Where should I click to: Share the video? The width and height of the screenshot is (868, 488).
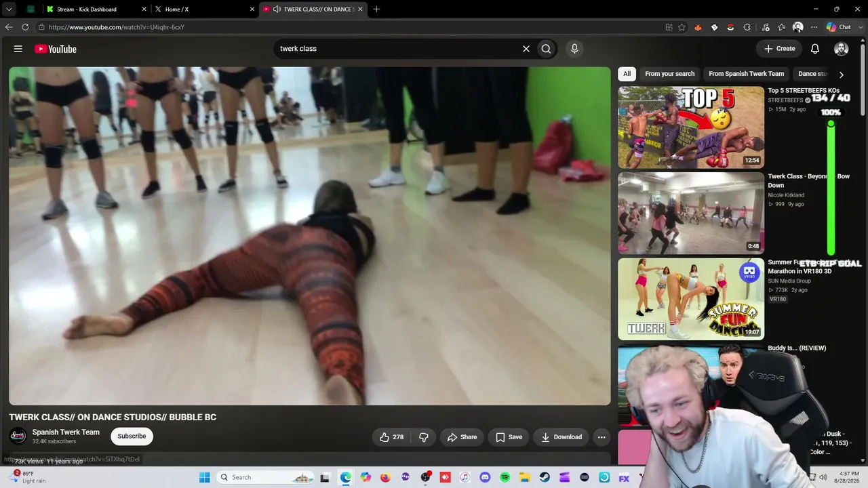(462, 437)
